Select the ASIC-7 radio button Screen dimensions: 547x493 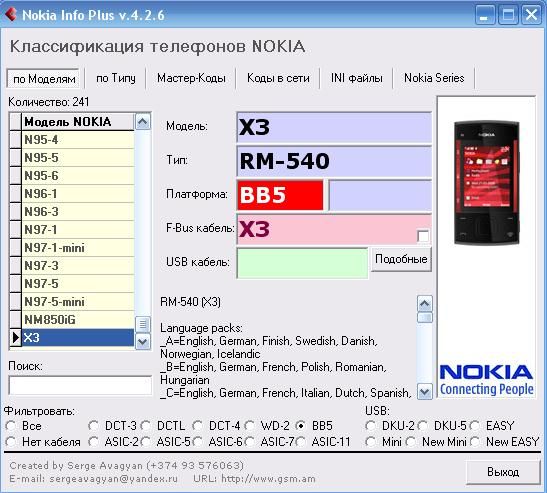pyautogui.click(x=249, y=442)
